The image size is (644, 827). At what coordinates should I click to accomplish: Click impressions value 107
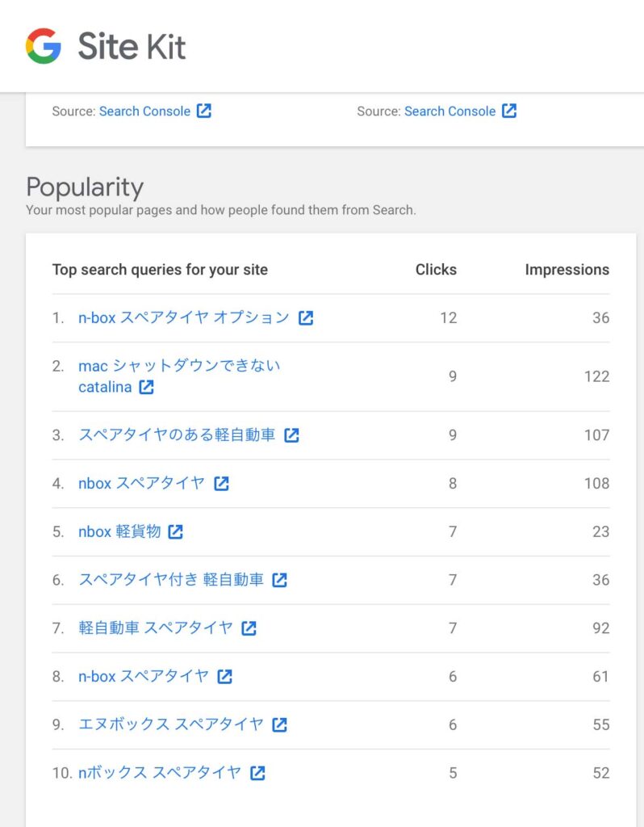596,435
